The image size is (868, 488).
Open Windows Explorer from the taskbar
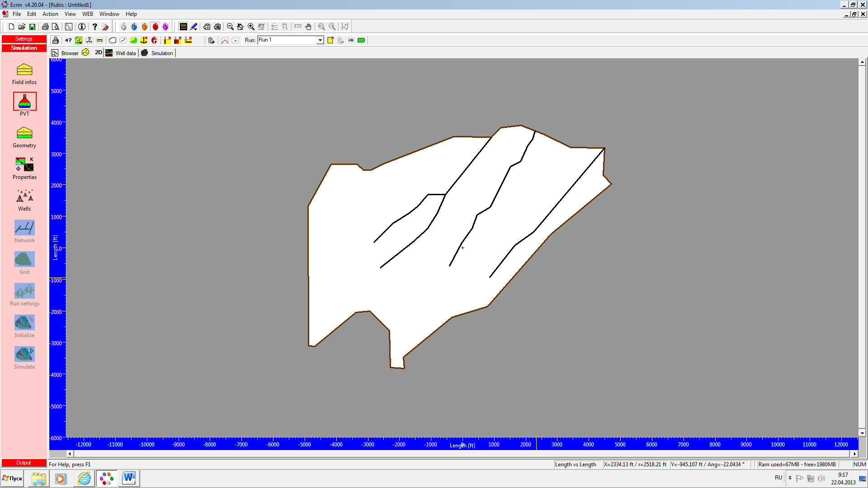click(39, 479)
